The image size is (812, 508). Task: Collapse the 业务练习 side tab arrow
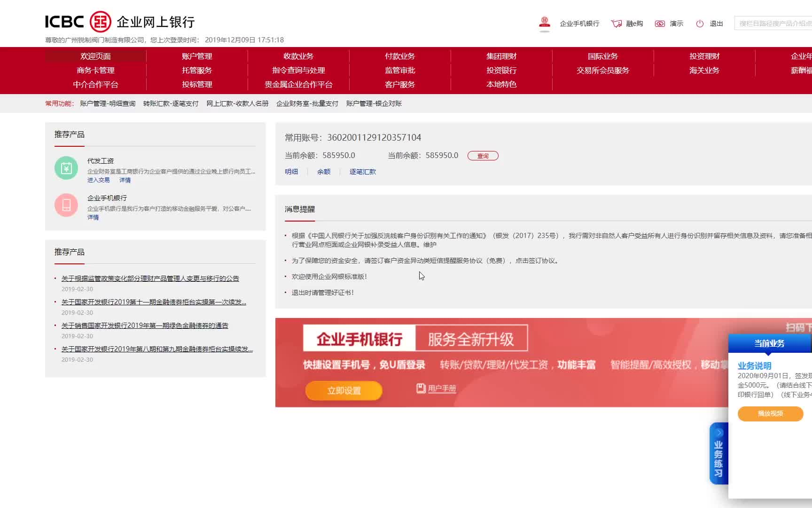[x=719, y=433]
